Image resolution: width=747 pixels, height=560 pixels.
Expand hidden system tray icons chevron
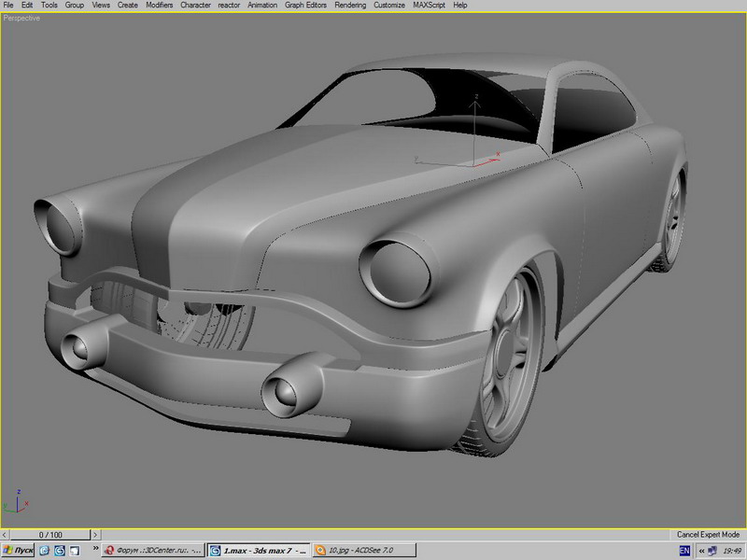(x=701, y=551)
